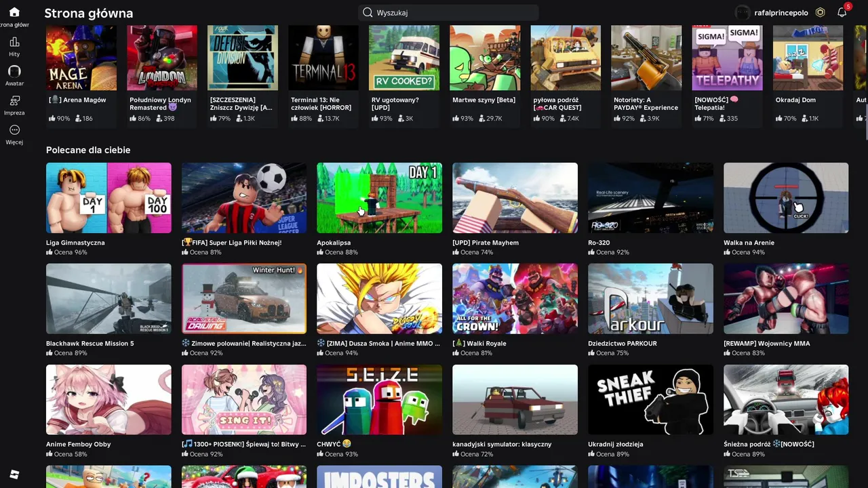Click the Polecane dla ciebie section heading
The height and width of the screenshot is (488, 868).
click(x=88, y=150)
